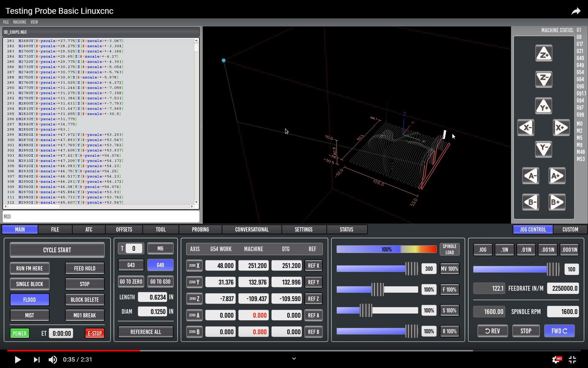Select the .001IN jog increment

(548, 250)
